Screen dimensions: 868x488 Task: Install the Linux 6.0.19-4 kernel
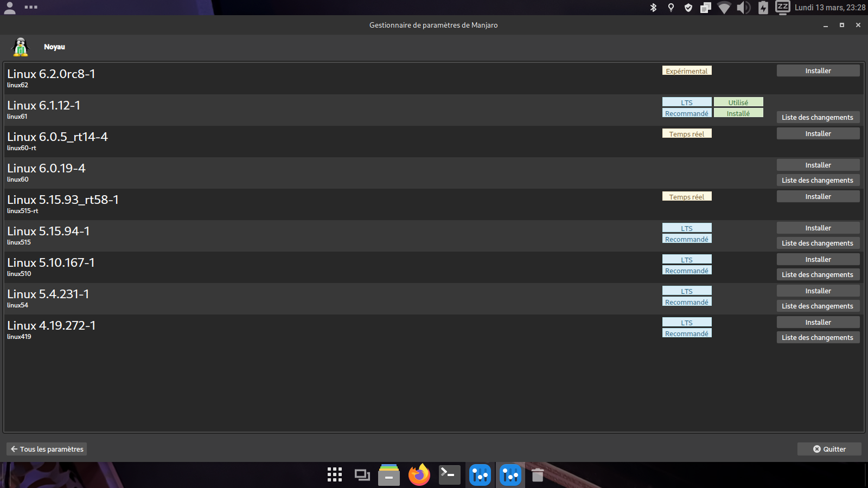click(818, 165)
